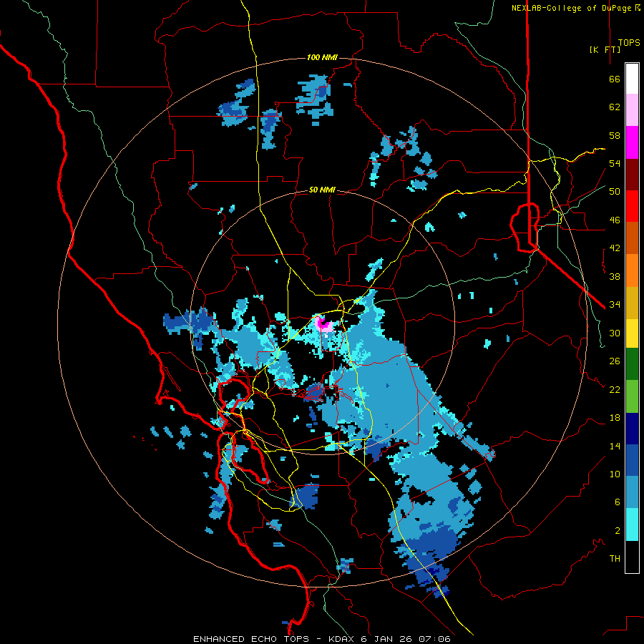This screenshot has height=644, width=644.
Task: Click the legend value '54'
Action: coord(615,163)
